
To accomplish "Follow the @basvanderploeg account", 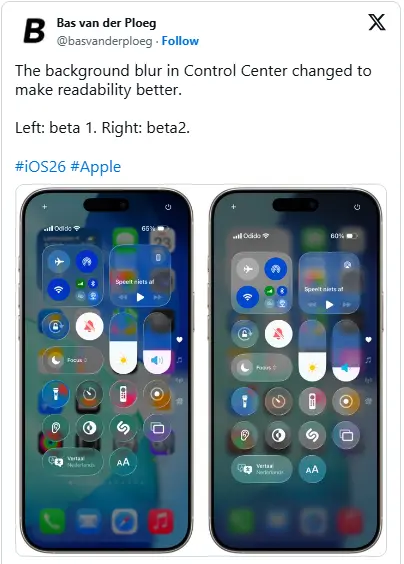I will coord(180,41).
